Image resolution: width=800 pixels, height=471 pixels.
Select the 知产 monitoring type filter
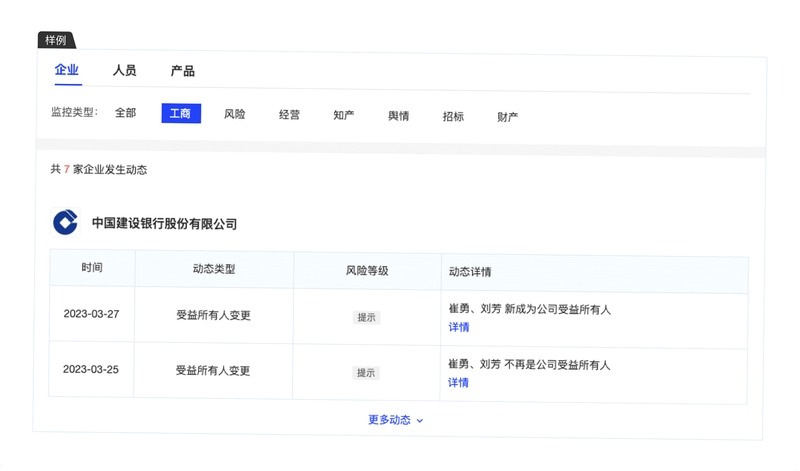(344, 115)
